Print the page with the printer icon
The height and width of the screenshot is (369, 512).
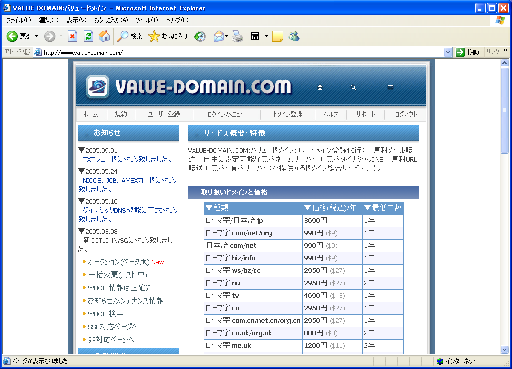click(x=238, y=36)
